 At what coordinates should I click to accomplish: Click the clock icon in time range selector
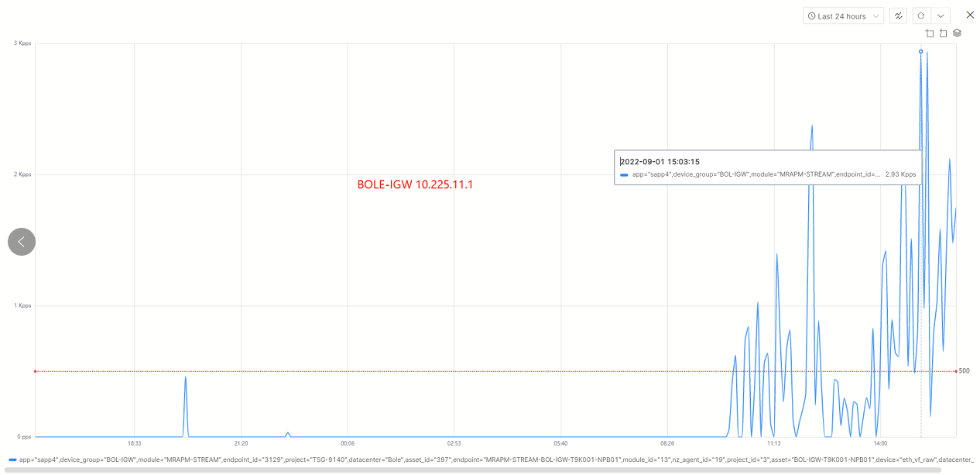coord(811,16)
